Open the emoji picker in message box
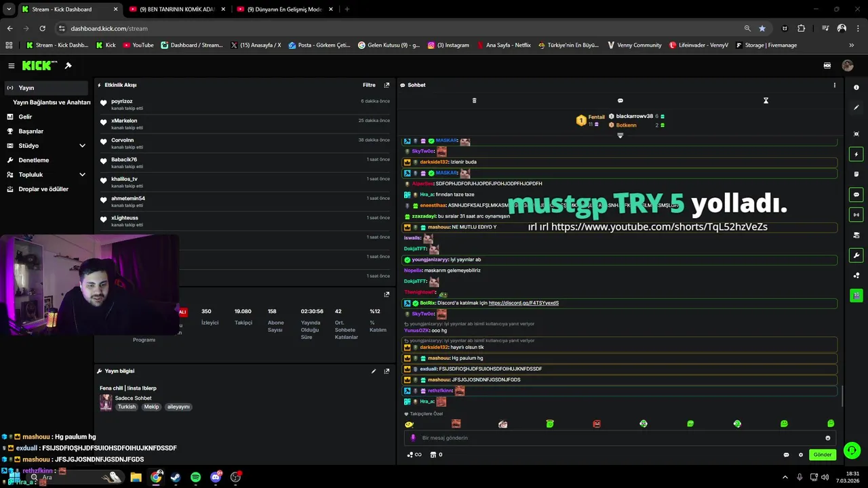 [x=827, y=438]
